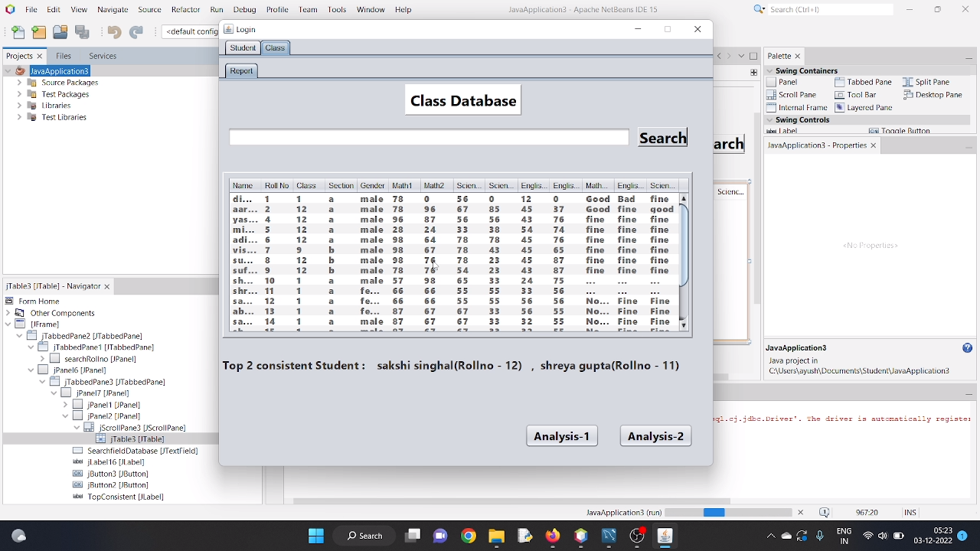Expand the Source Packages node
980x551 pixels.
click(x=18, y=82)
